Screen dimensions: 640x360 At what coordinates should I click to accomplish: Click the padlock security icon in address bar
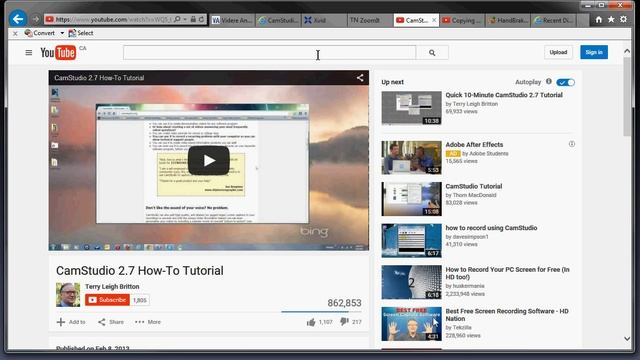pos(193,19)
